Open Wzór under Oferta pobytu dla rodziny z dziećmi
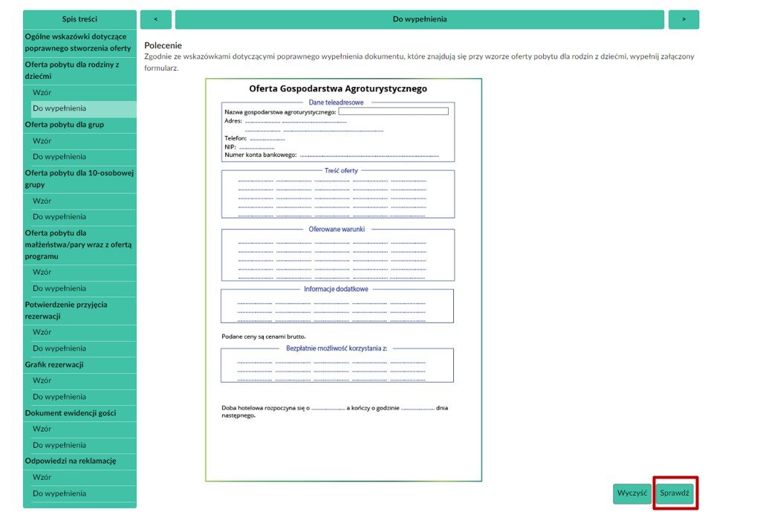Viewport: 760px width, 532px height. click(x=42, y=93)
